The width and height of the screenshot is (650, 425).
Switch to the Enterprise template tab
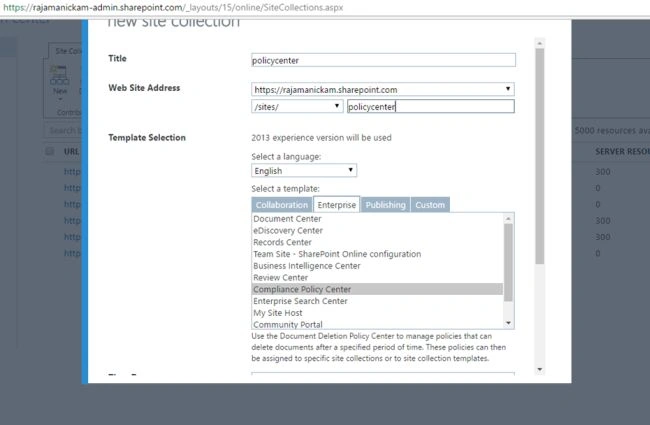[x=337, y=205]
